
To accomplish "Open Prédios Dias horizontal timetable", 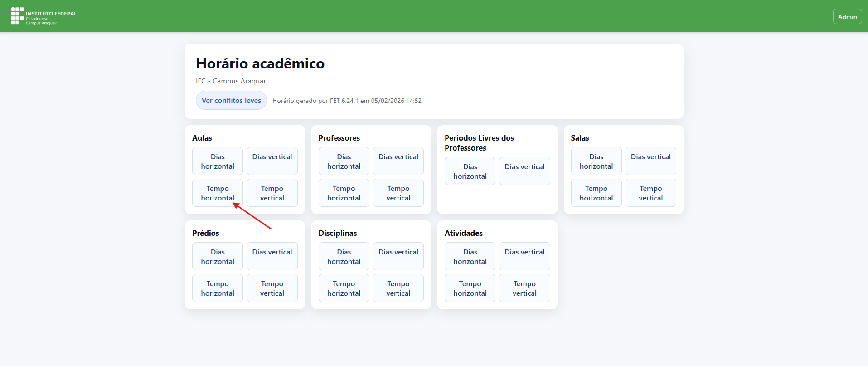I will tap(218, 256).
